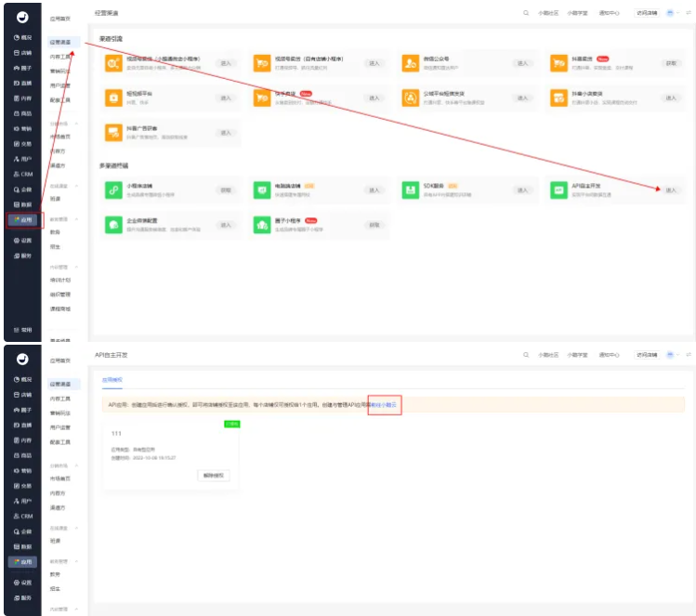Open CRM in the API自主开发 page sidebar
The height and width of the screenshot is (616, 696).
coord(22,517)
